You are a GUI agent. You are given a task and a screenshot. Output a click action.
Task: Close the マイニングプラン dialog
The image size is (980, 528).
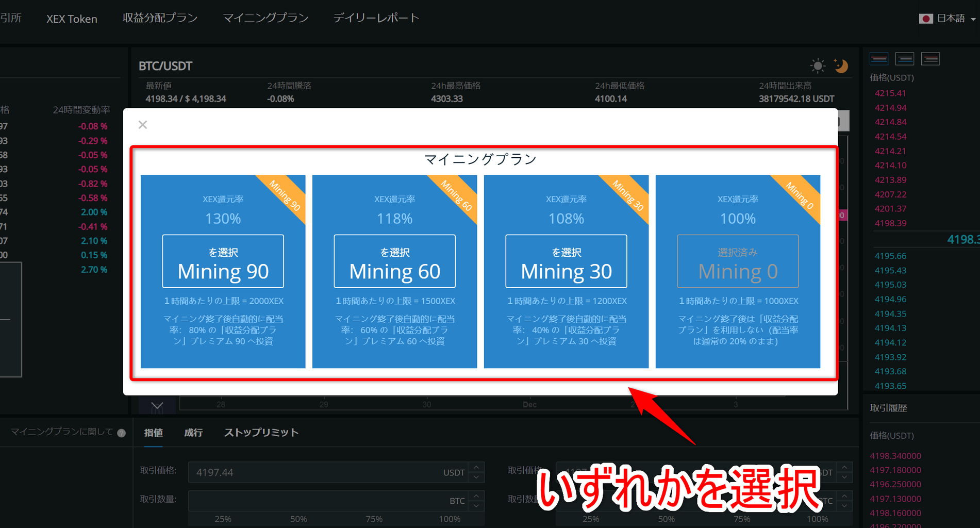[x=142, y=124]
